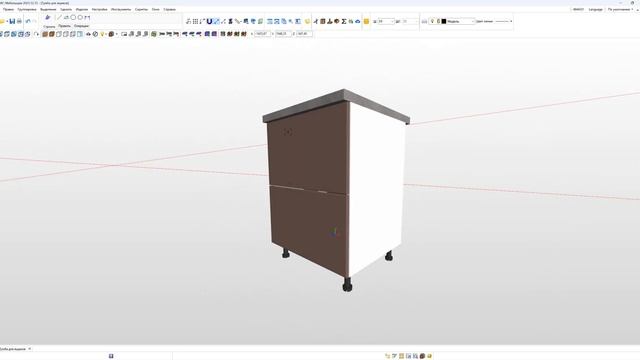Click the brown sphere material icon
This screenshot has height=360, width=640.
click(x=111, y=34)
